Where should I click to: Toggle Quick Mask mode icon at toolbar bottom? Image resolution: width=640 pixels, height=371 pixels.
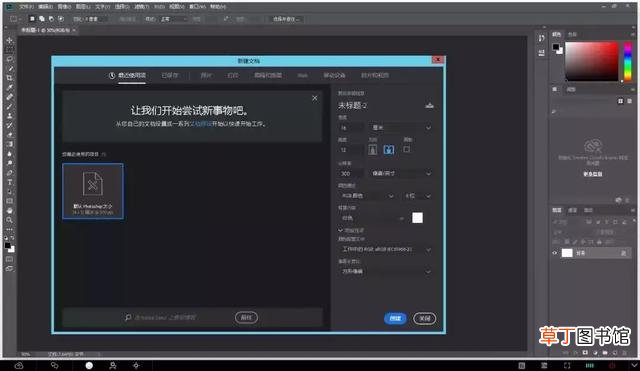[9, 259]
